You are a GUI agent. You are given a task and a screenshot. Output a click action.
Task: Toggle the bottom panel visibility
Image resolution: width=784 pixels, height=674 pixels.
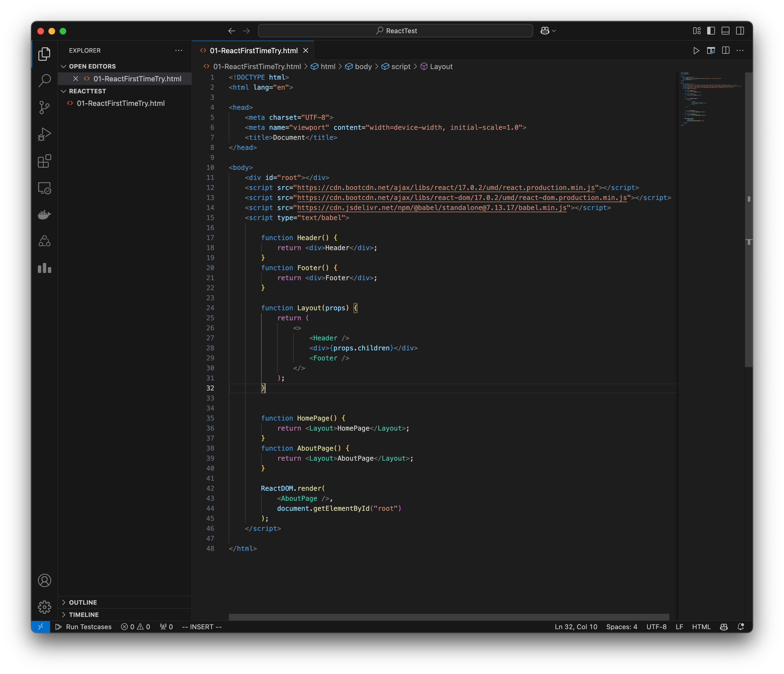click(x=726, y=31)
